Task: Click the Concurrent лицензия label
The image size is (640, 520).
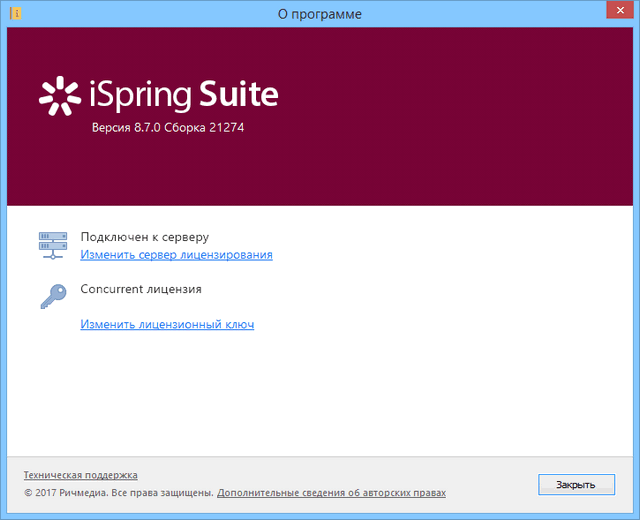Action: [x=141, y=289]
